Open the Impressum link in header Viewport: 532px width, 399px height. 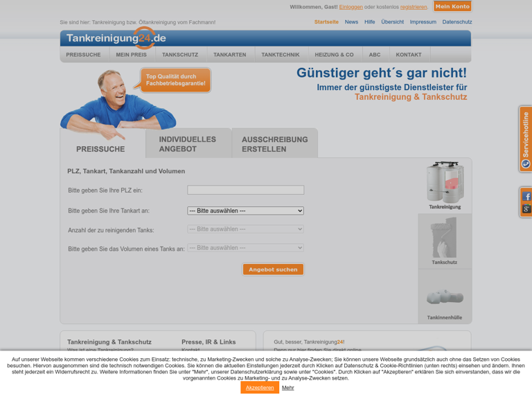[423, 22]
